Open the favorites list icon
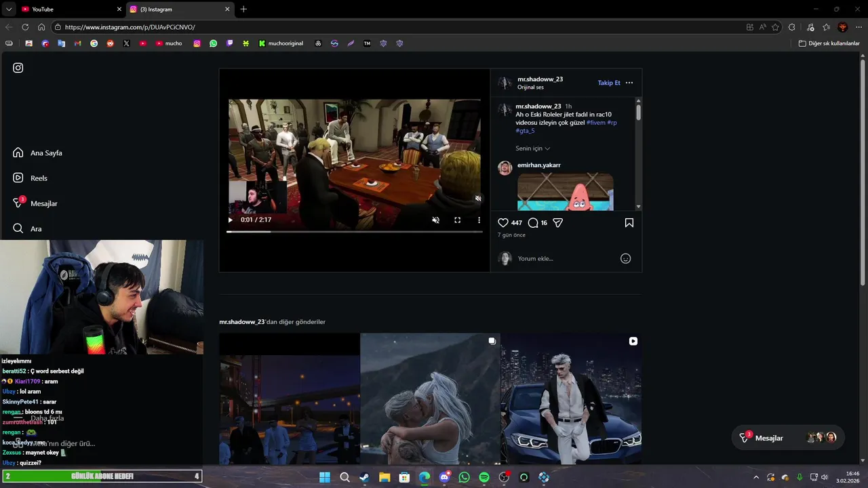 826,27
